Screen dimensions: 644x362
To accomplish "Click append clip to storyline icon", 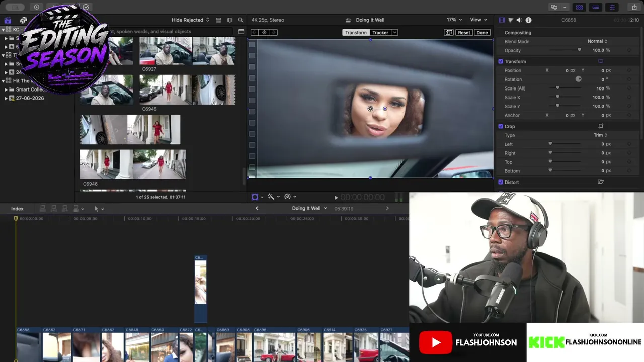I will point(65,209).
